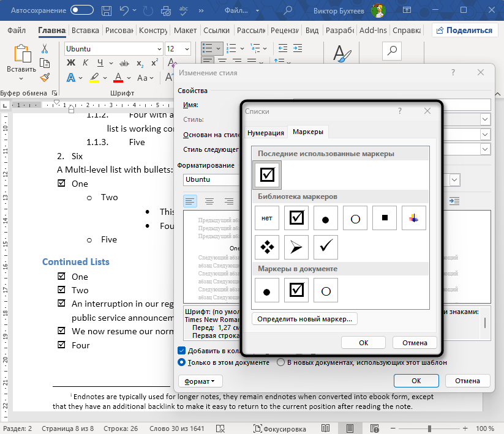Switch to the Ссылки ribbon tab

[216, 31]
